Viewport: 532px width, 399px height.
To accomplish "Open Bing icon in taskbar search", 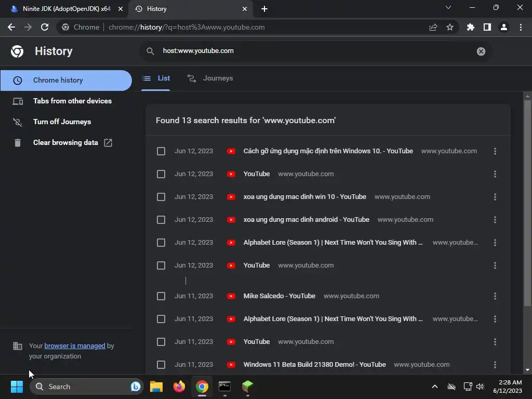I will [136, 387].
